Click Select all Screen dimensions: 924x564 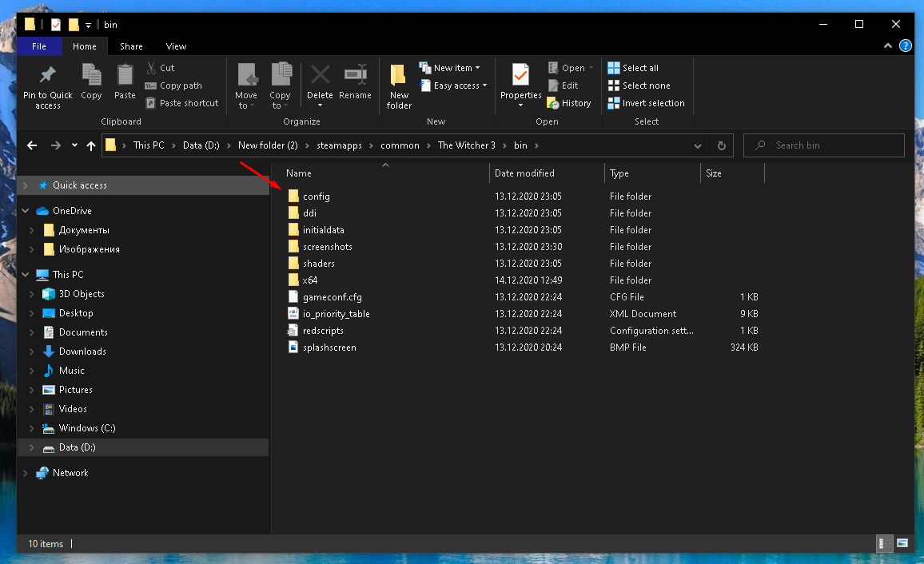pos(634,68)
